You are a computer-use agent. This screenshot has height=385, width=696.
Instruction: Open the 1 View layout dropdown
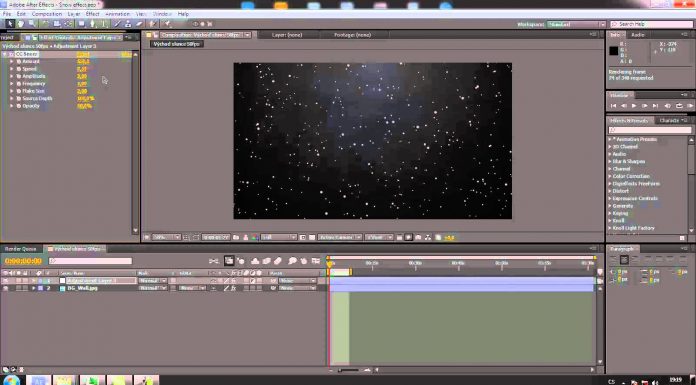tap(380, 238)
